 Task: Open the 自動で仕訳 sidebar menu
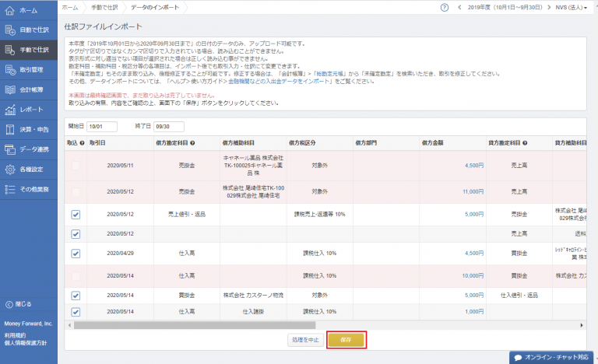(29, 30)
